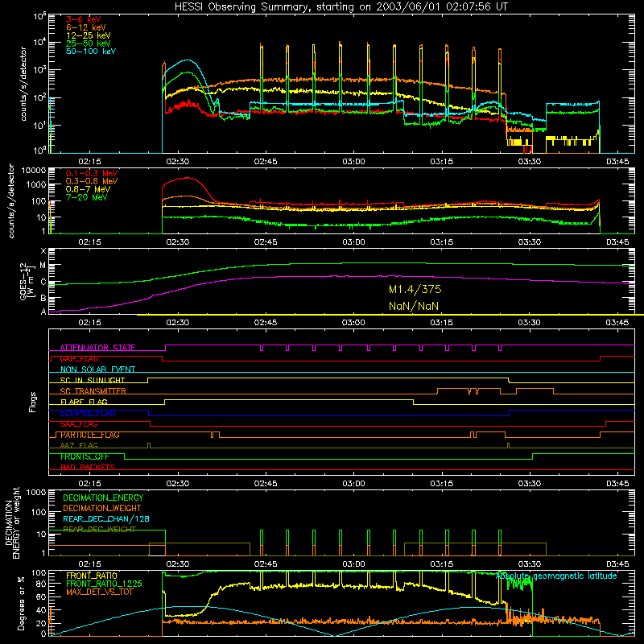Click the 1000 tick on decimation panel axis
Viewport: 644px width, 644px height.
36,493
